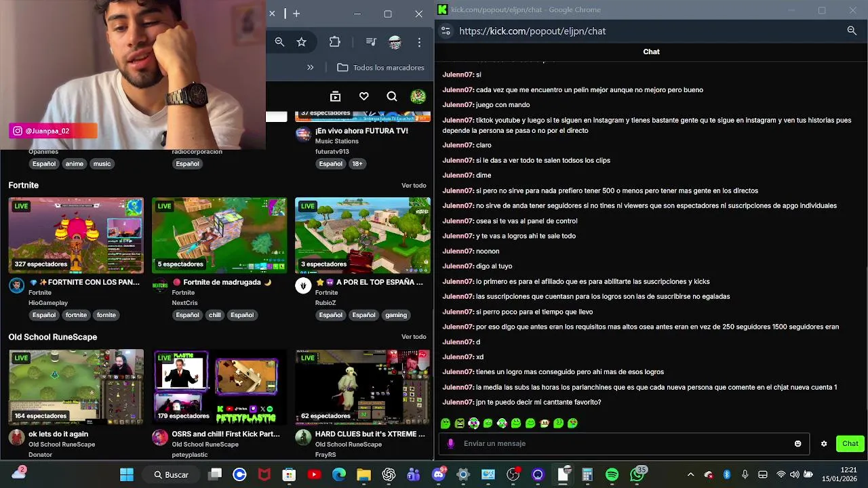
Task: Open RubioZ channel name
Action: click(325, 303)
